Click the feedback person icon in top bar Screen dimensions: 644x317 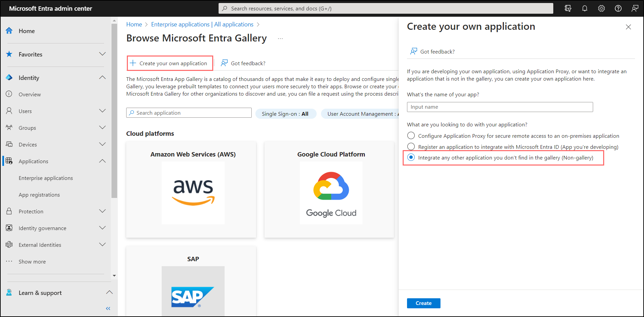[x=635, y=8]
